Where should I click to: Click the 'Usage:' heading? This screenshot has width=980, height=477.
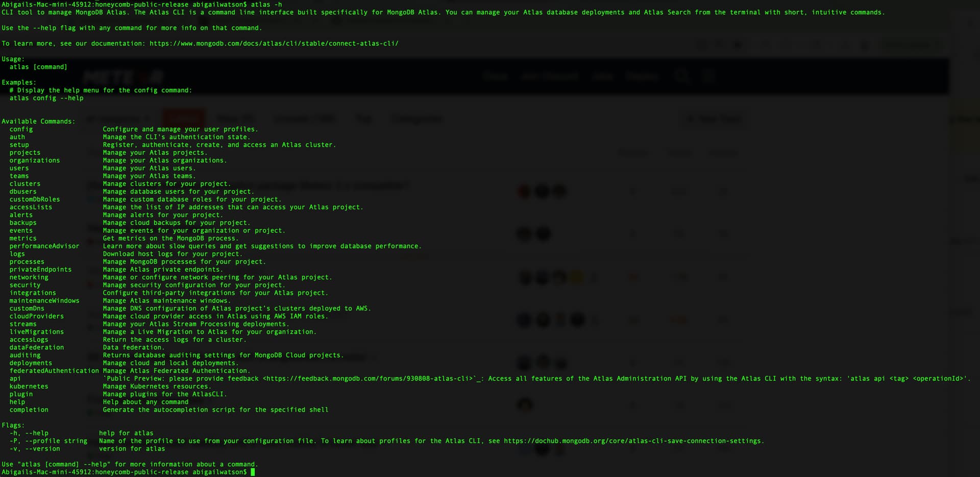13,59
